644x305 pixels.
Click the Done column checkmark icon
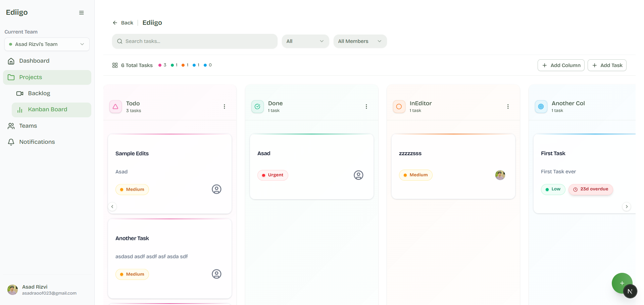[257, 107]
